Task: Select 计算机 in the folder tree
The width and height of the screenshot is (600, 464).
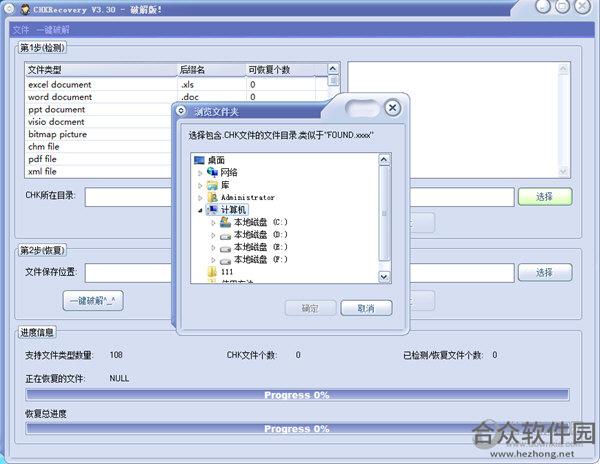Action: point(233,210)
